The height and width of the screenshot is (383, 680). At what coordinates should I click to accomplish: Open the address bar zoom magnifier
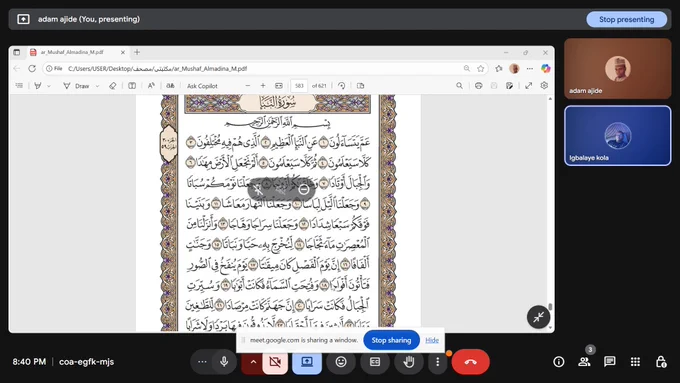pyautogui.click(x=467, y=69)
